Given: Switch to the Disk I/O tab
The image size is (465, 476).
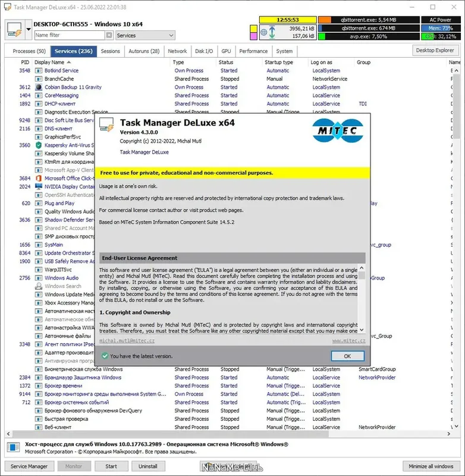Looking at the screenshot, I should pyautogui.click(x=204, y=51).
